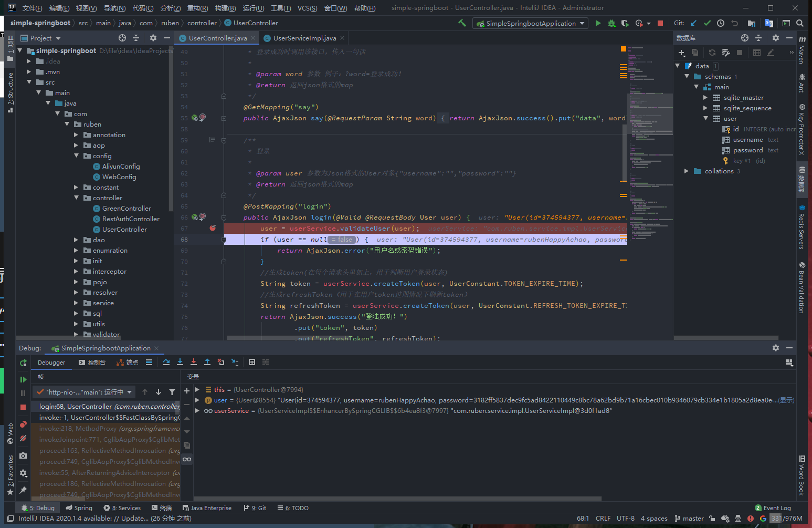The height and width of the screenshot is (528, 812).
Task: Click the Spring tool window button
Action: point(79,508)
